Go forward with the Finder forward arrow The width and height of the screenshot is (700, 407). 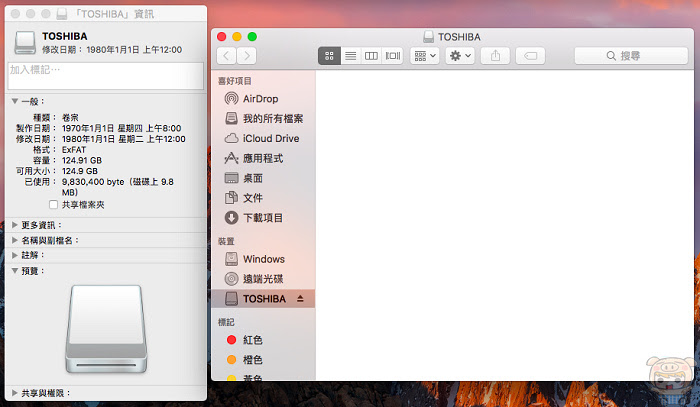point(246,56)
